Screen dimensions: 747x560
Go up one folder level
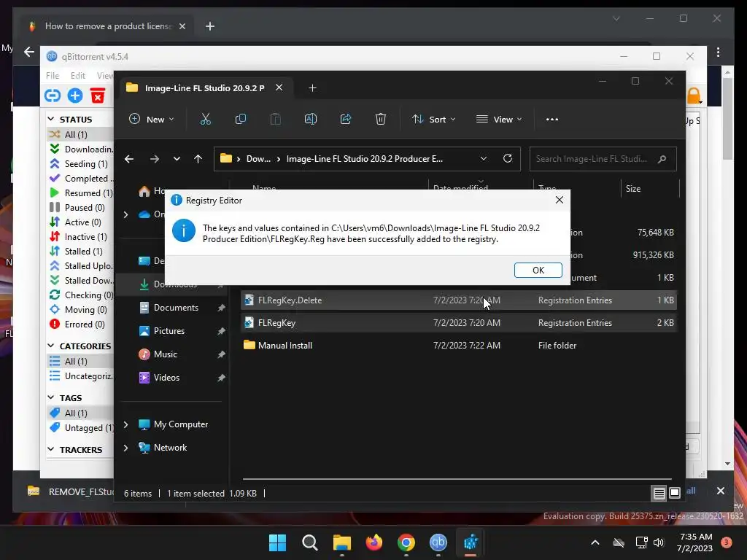(x=198, y=159)
